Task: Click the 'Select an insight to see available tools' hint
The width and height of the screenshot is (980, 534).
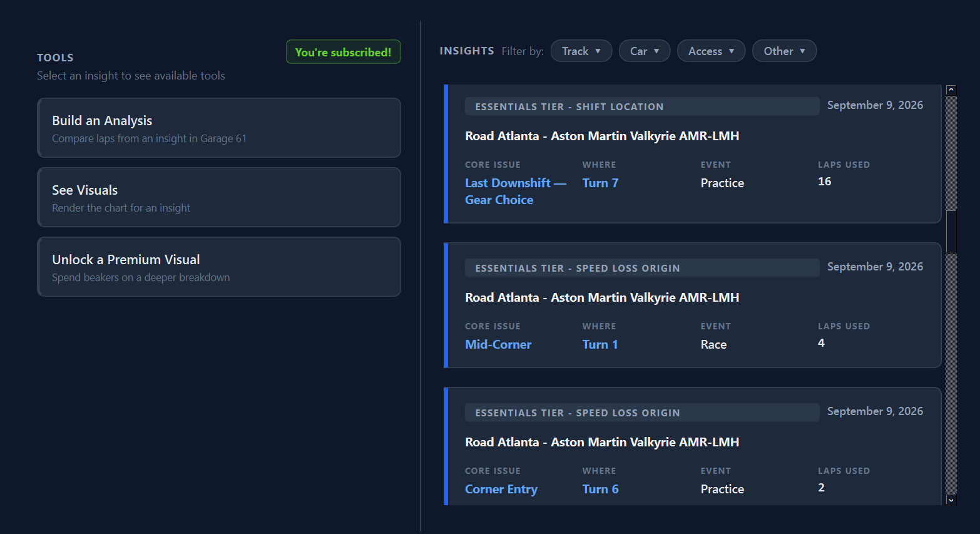Action: click(x=131, y=76)
